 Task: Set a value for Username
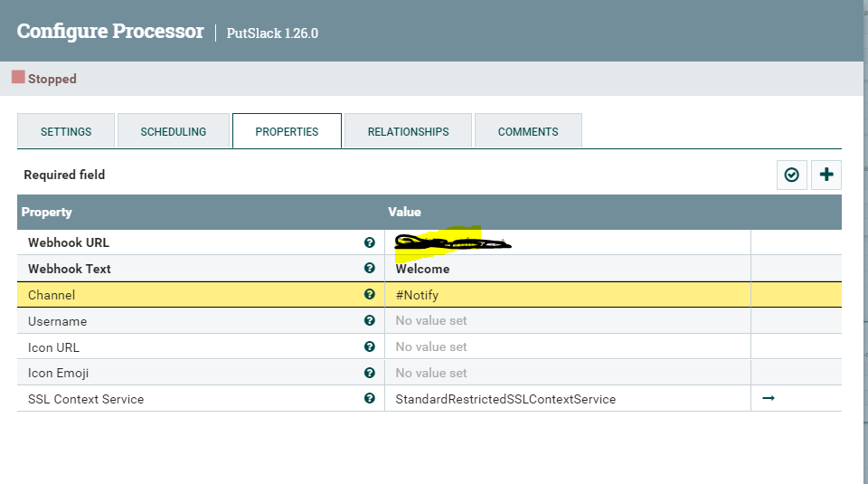(568, 320)
